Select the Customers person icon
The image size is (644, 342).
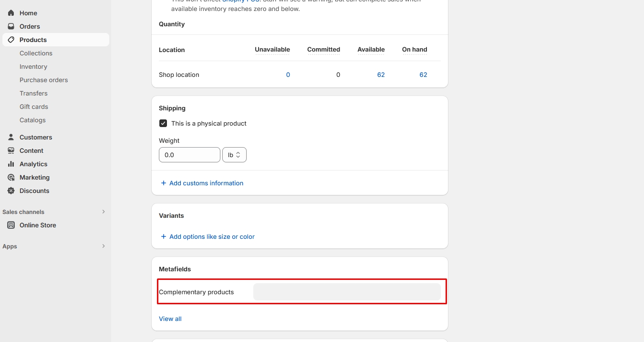[x=11, y=137]
